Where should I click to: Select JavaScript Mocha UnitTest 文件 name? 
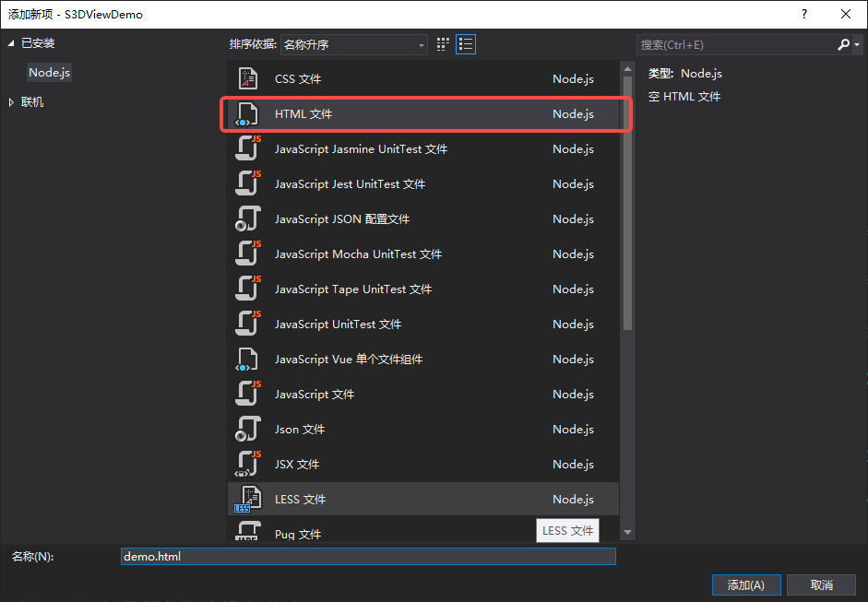(358, 254)
